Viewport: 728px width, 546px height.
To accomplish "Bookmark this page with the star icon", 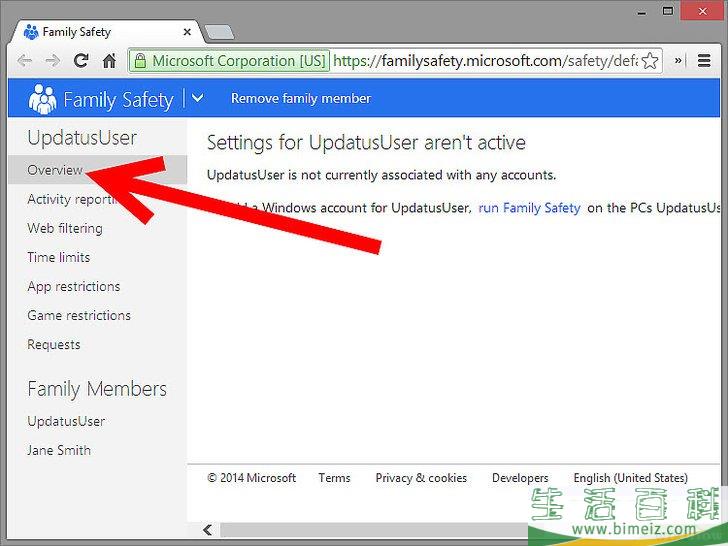I will tap(650, 61).
